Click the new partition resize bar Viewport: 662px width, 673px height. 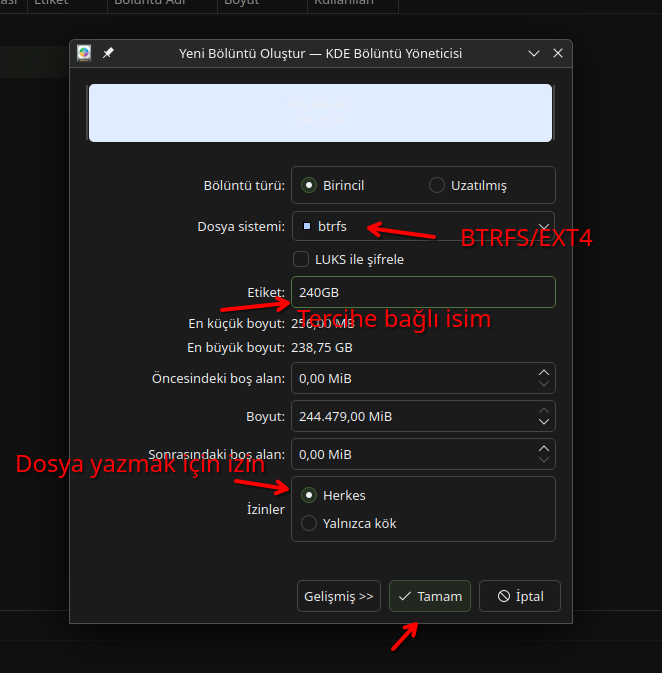320,113
